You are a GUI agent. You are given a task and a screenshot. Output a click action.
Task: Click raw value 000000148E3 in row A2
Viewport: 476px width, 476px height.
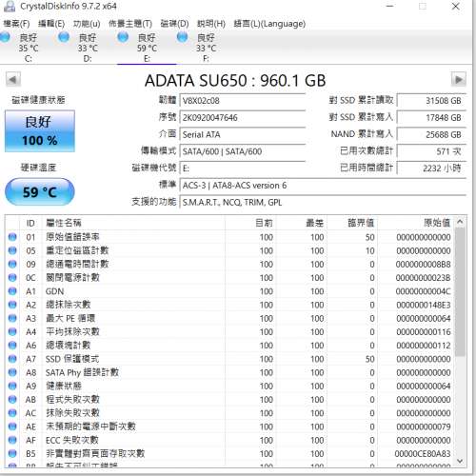pyautogui.click(x=424, y=305)
